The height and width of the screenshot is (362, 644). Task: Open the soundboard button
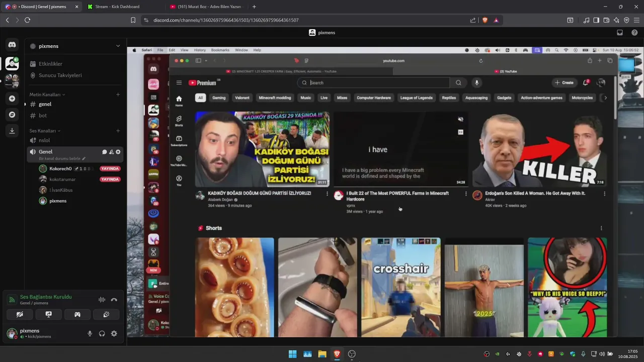pyautogui.click(x=106, y=314)
